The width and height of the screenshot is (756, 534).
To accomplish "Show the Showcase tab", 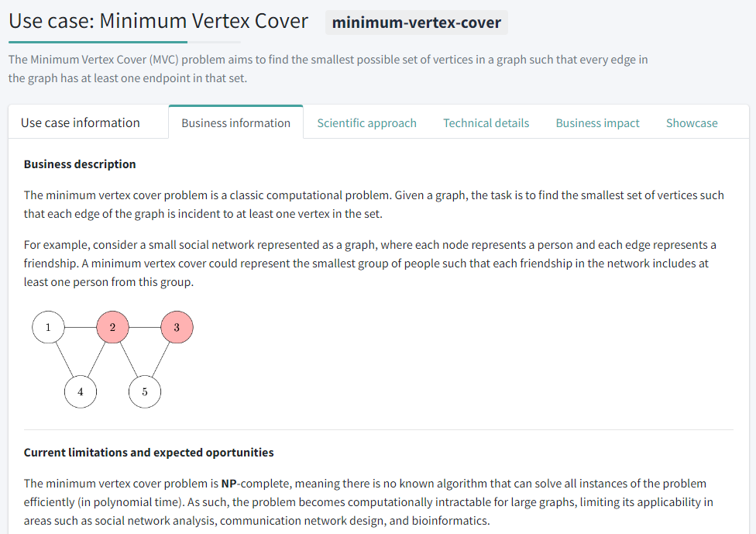I will [692, 122].
